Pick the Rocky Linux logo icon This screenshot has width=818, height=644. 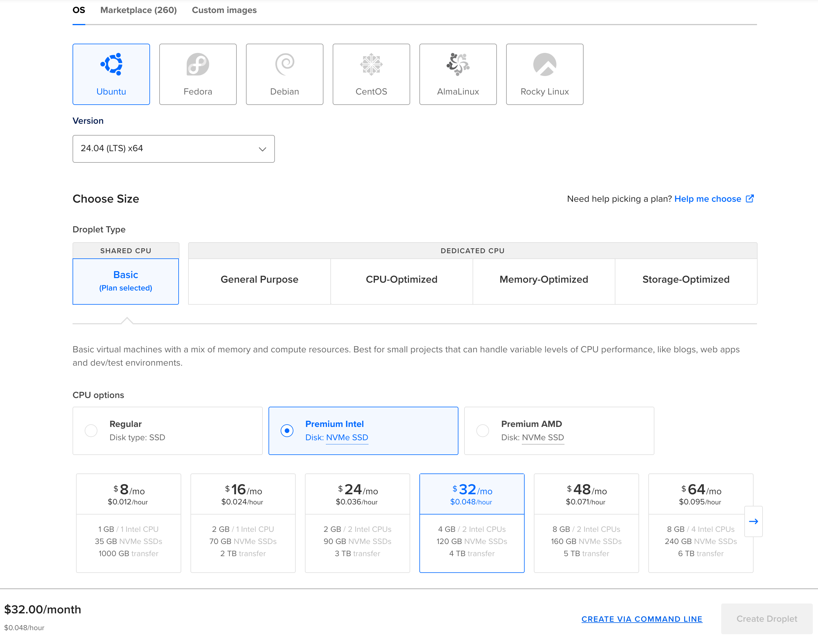(545, 64)
